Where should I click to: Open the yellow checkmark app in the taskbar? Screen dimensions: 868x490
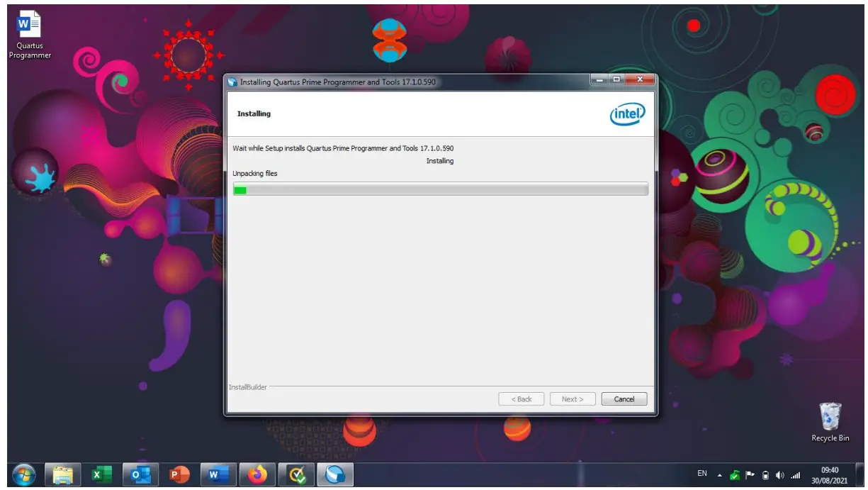(x=296, y=474)
